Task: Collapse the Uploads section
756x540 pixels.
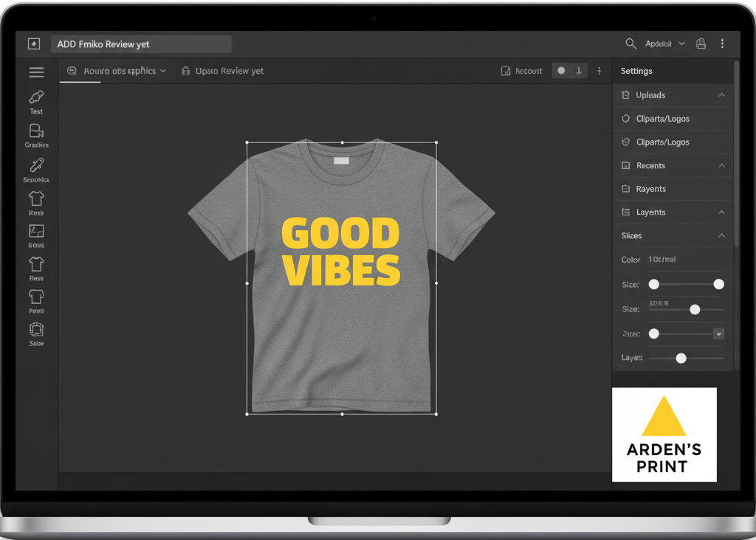Action: [x=721, y=94]
